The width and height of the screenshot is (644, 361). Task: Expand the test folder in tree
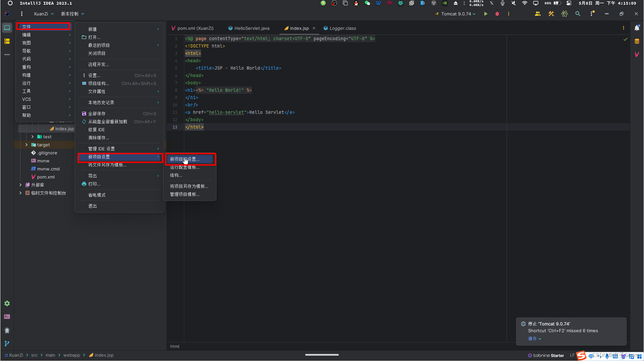click(33, 137)
